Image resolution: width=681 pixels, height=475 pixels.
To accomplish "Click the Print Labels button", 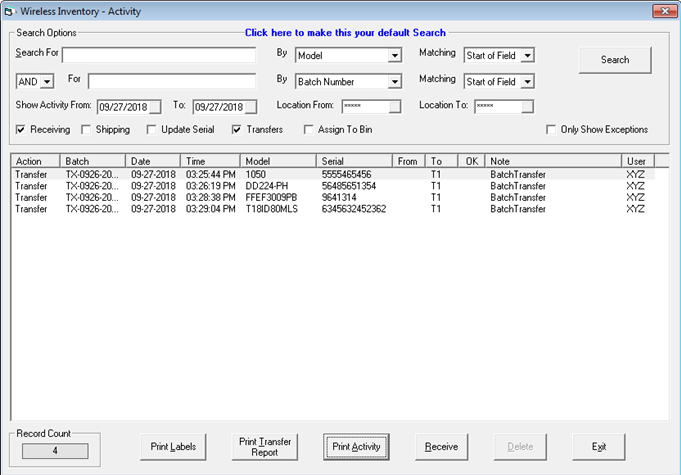I will 173,447.
